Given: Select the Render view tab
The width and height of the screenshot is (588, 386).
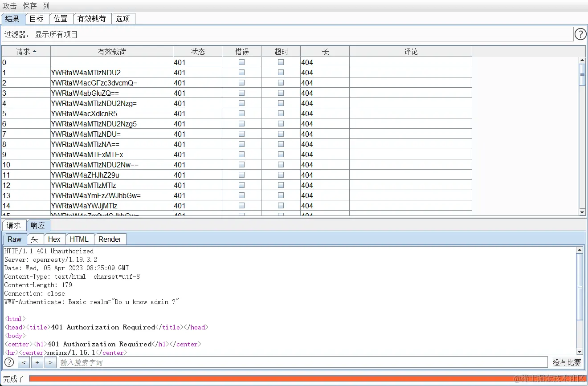Looking at the screenshot, I should coord(110,239).
